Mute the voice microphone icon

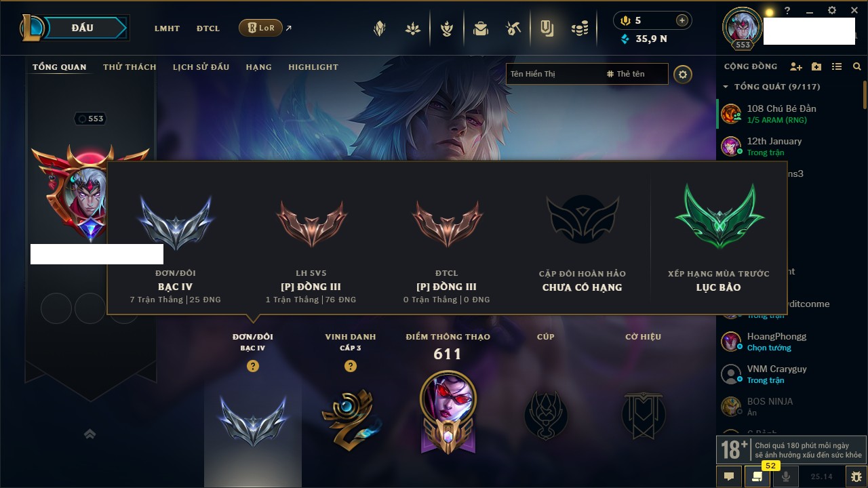pos(786,476)
